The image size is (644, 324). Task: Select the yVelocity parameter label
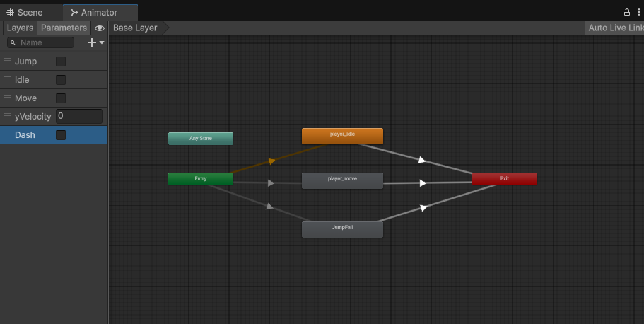[x=33, y=117]
